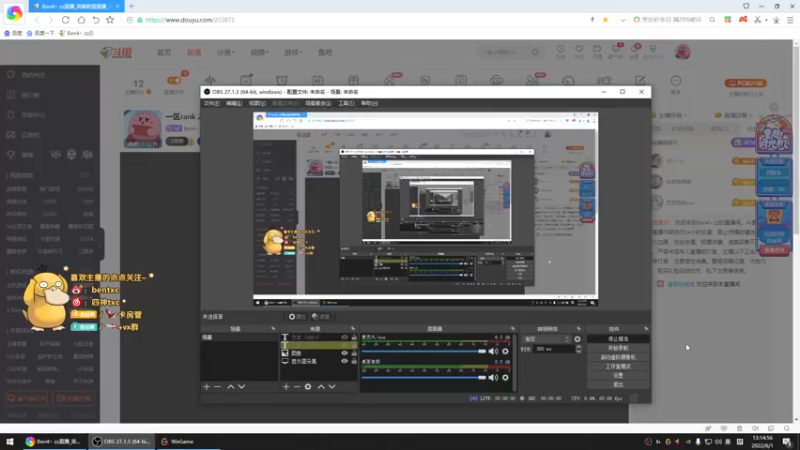Open microphone channel settings gear in mixer
This screenshot has width=800, height=450.
[505, 351]
